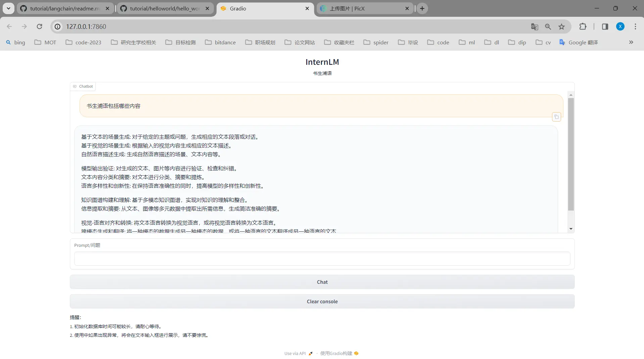Image resolution: width=644 pixels, height=359 pixels.
Task: Open the 使用Gradio构建 link
Action: (339, 353)
